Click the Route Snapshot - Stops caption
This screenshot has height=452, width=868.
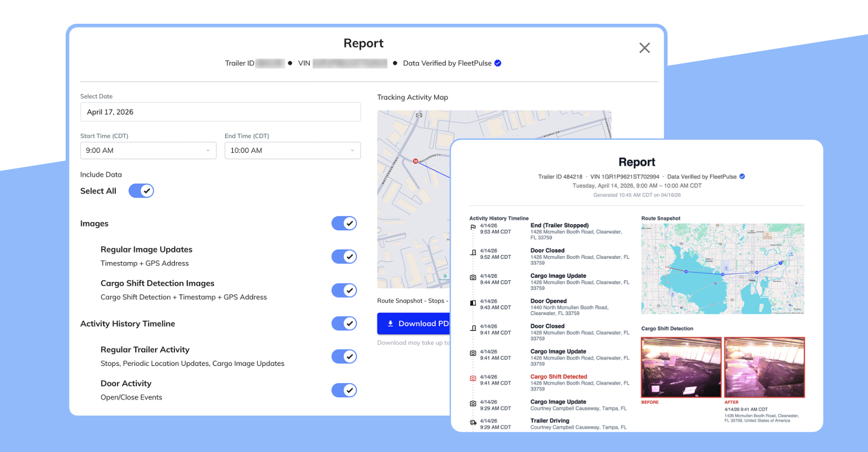(x=413, y=301)
